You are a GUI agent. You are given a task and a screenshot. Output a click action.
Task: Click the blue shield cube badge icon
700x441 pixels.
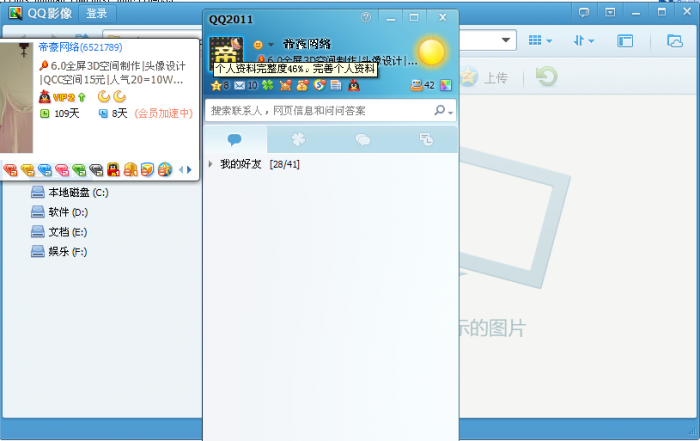(x=147, y=169)
